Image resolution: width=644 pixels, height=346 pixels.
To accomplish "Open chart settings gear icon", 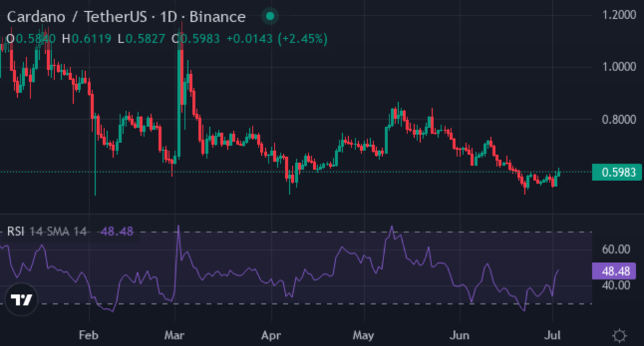I will (x=619, y=336).
